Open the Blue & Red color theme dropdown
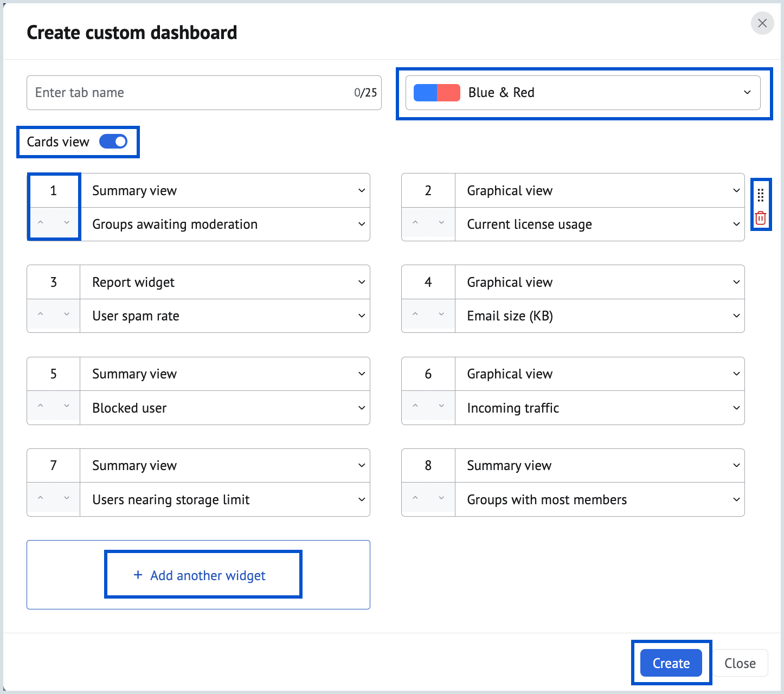This screenshot has width=784, height=694. click(747, 92)
